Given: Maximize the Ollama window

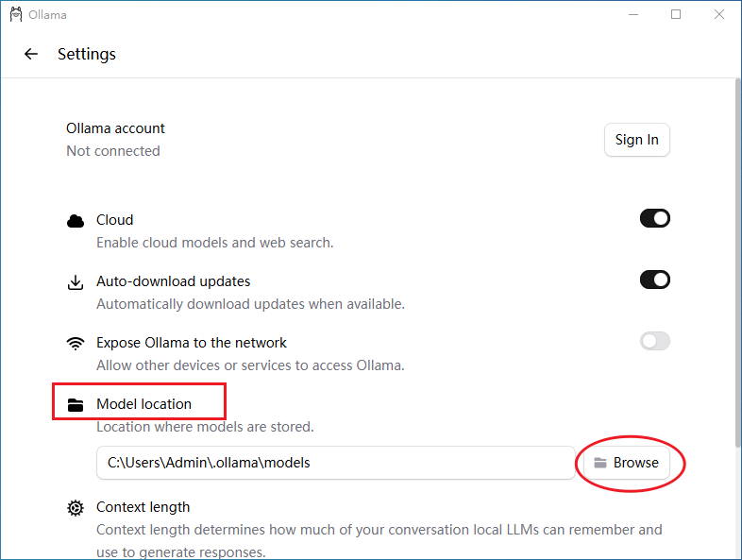Looking at the screenshot, I should click(676, 15).
